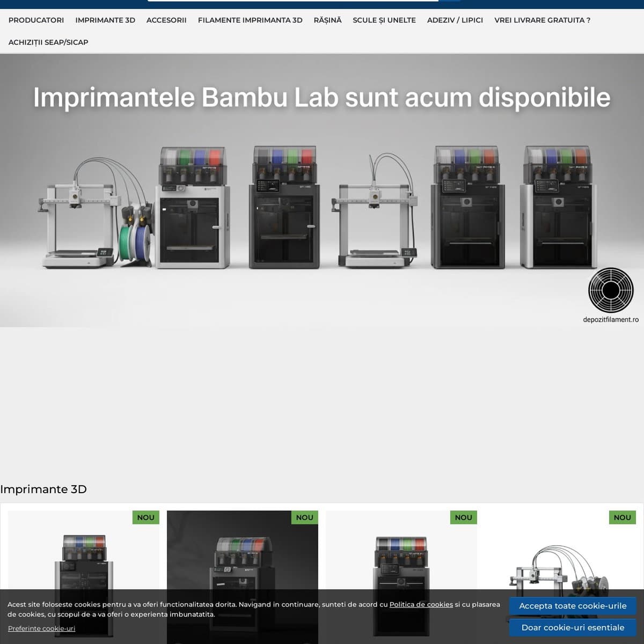Viewport: 644px width, 644px height.
Task: Open FILAMENTE IMPRIMANTA 3D menu
Action: point(250,20)
